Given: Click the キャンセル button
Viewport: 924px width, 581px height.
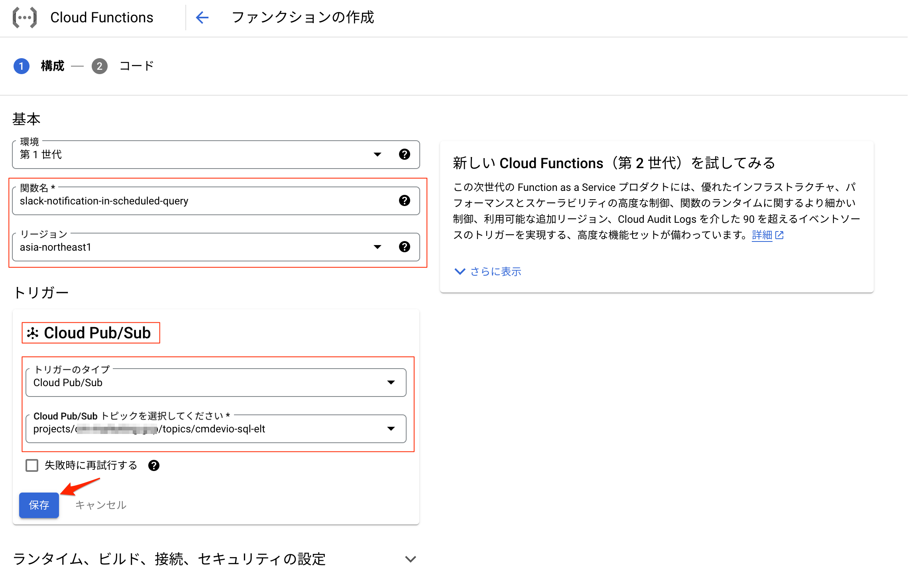Looking at the screenshot, I should (101, 505).
